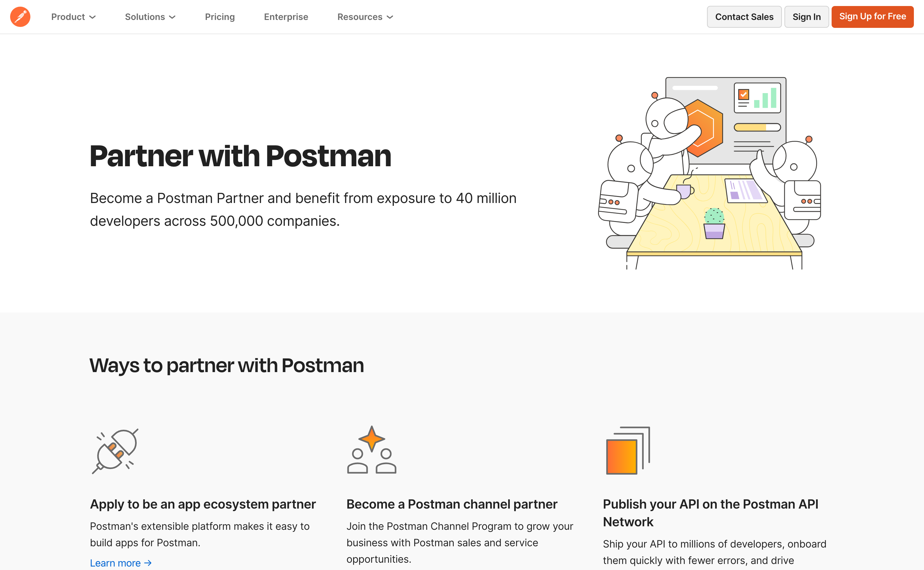924x570 pixels.
Task: Expand the Solutions dropdown menu
Action: coord(150,17)
